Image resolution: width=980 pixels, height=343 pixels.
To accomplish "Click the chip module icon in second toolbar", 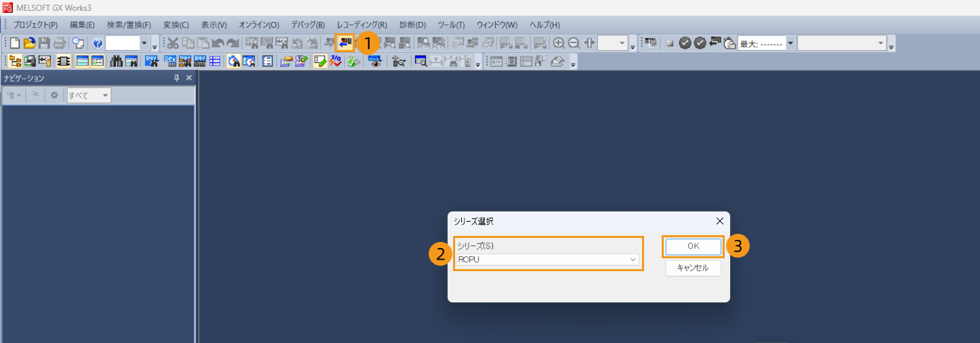I will click(63, 61).
